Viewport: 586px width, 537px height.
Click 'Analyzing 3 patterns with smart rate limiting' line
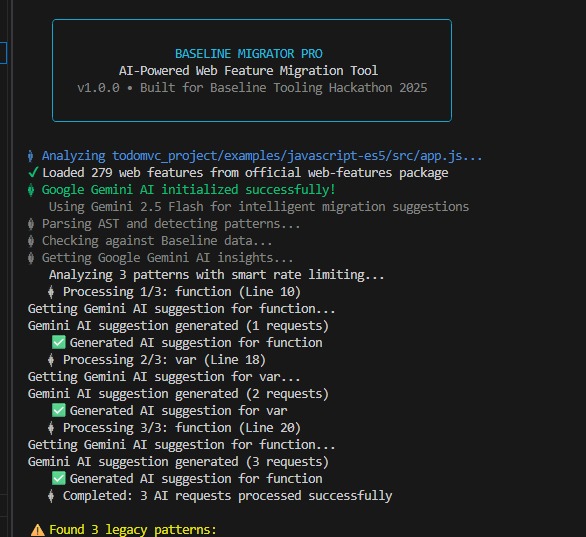[x=216, y=275]
